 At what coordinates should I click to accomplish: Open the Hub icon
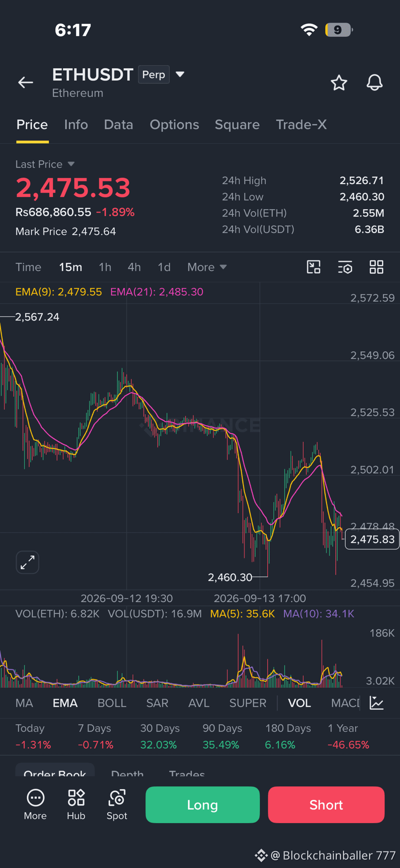pos(76,805)
